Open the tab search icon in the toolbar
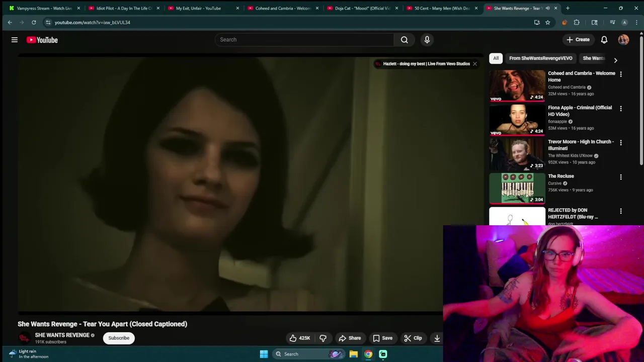644x362 pixels. [595, 22]
